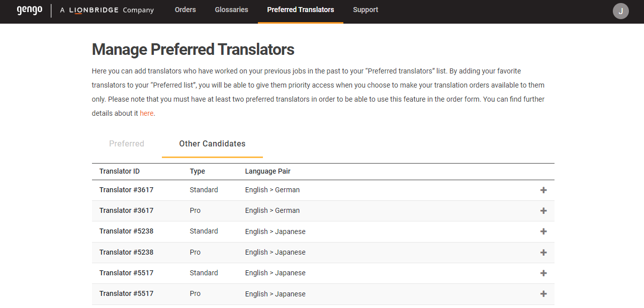
Task: Click 'A Lionbridge Company' text in header
Action: (x=107, y=10)
